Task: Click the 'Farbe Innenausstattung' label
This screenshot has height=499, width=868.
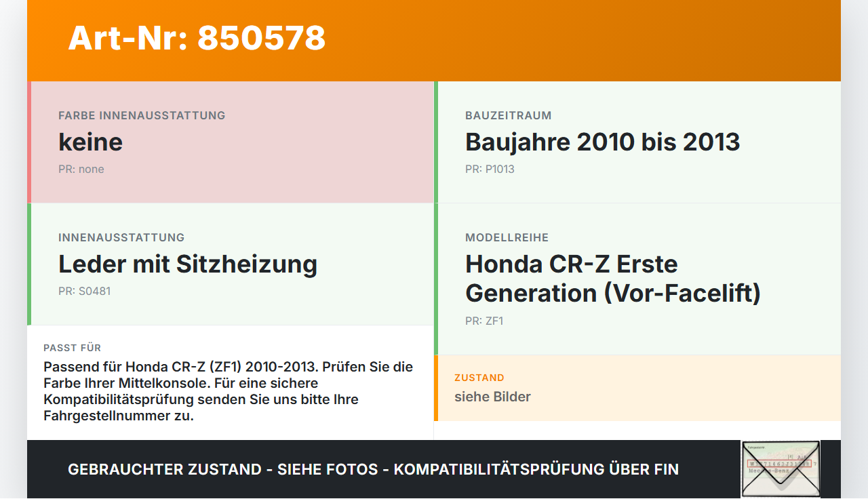Action: [142, 115]
